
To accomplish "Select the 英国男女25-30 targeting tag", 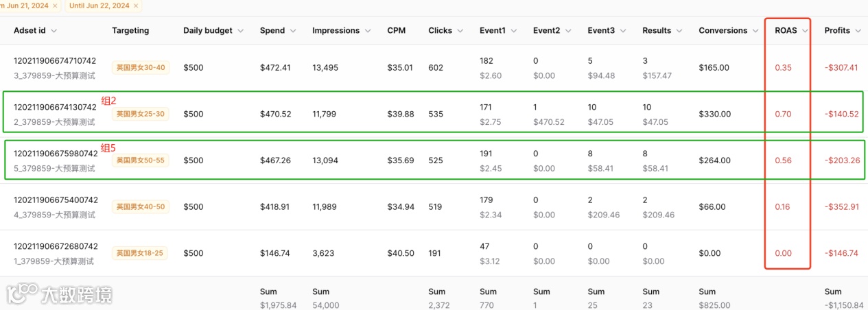I will point(140,114).
